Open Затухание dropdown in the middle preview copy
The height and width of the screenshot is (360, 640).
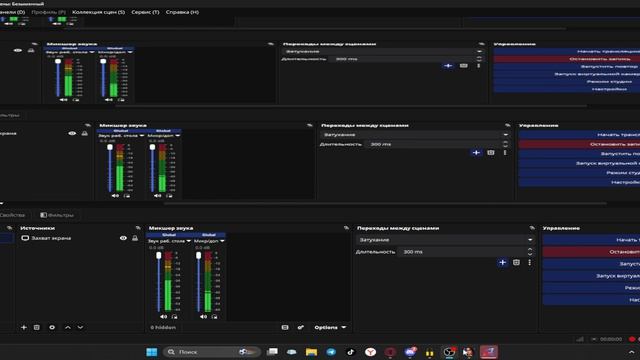coord(416,135)
